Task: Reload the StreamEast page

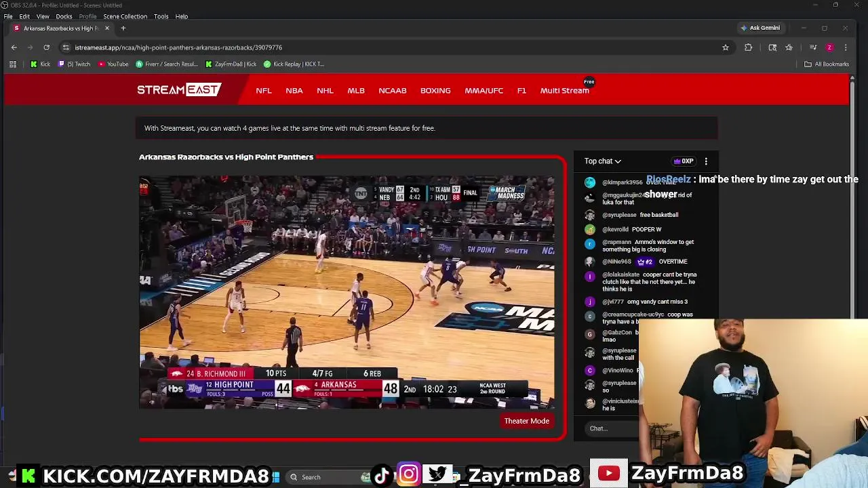Action: point(46,47)
